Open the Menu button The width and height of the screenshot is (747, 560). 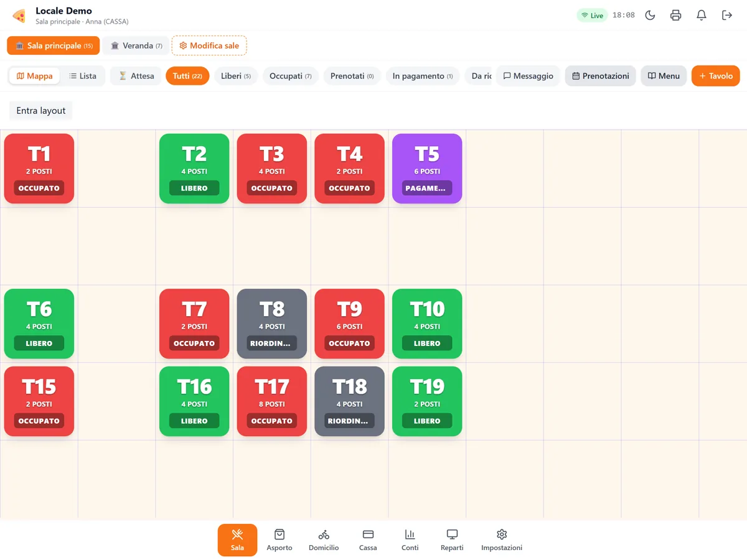coord(664,76)
